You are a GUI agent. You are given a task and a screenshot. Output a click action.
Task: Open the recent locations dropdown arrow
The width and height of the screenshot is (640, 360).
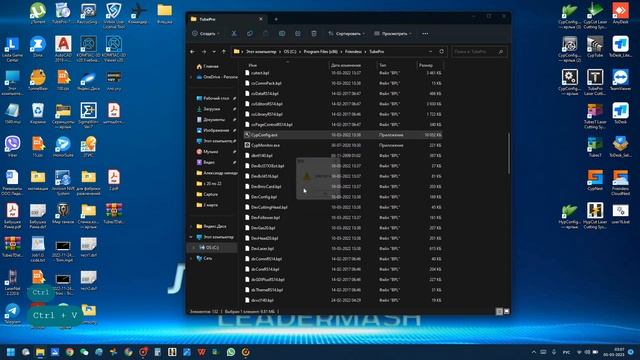pos(214,52)
